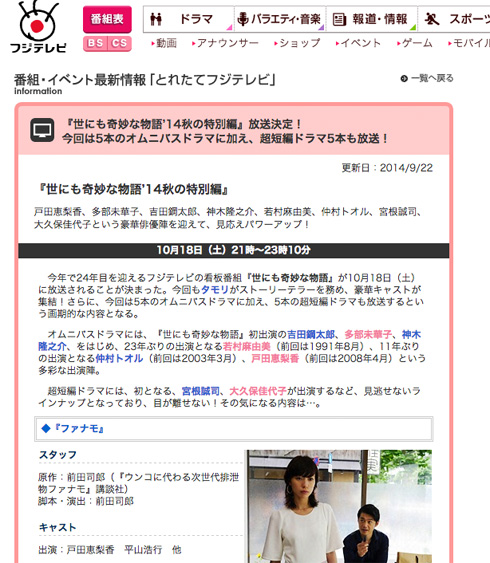This screenshot has height=563, width=490.
Task: Open the バラエティ・音楽 category tab
Action: (x=280, y=19)
